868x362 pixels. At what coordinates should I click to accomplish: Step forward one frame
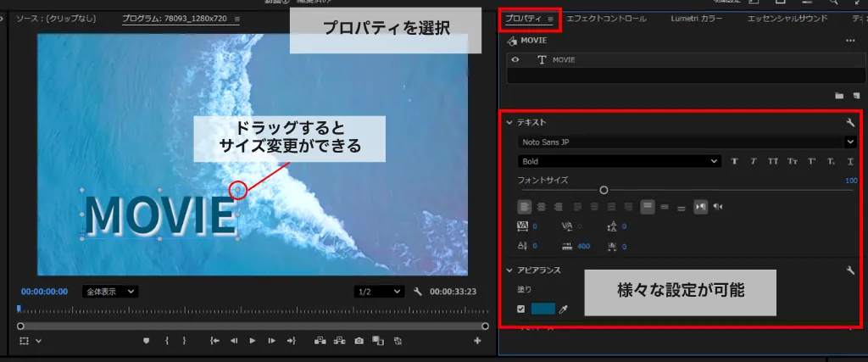tap(271, 341)
